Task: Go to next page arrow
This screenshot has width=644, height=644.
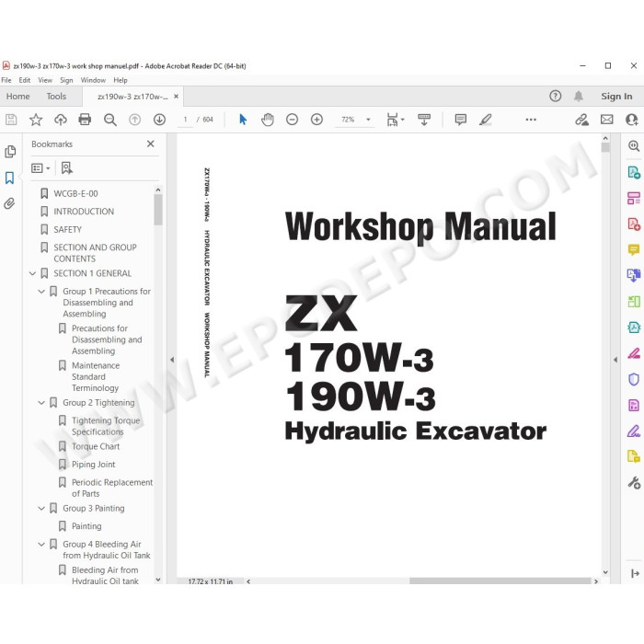Action: pyautogui.click(x=159, y=120)
